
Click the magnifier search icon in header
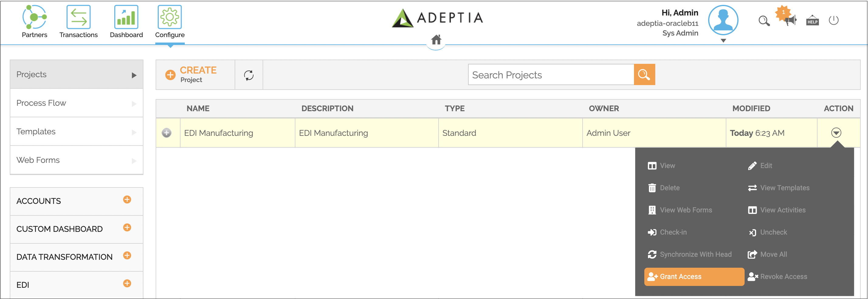(764, 21)
